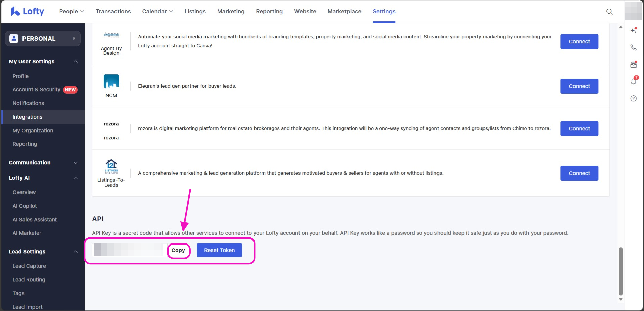Click the API key field

129,250
